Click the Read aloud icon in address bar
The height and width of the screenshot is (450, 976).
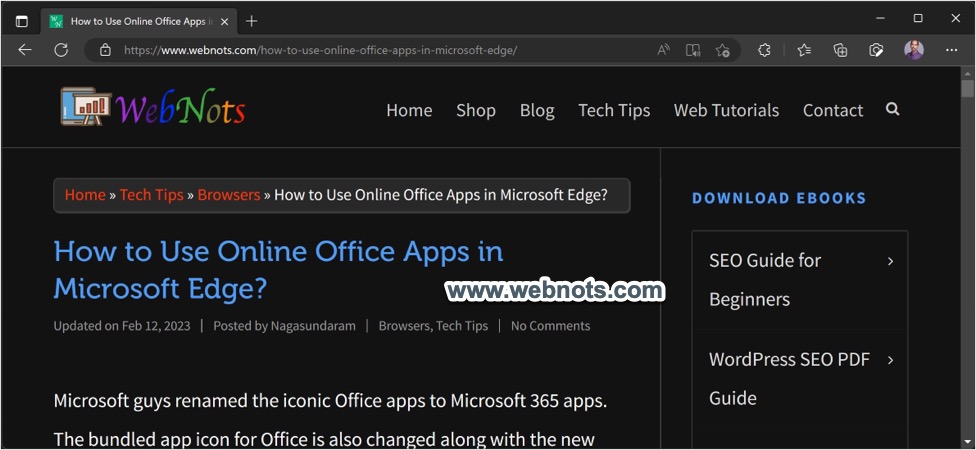(x=664, y=50)
